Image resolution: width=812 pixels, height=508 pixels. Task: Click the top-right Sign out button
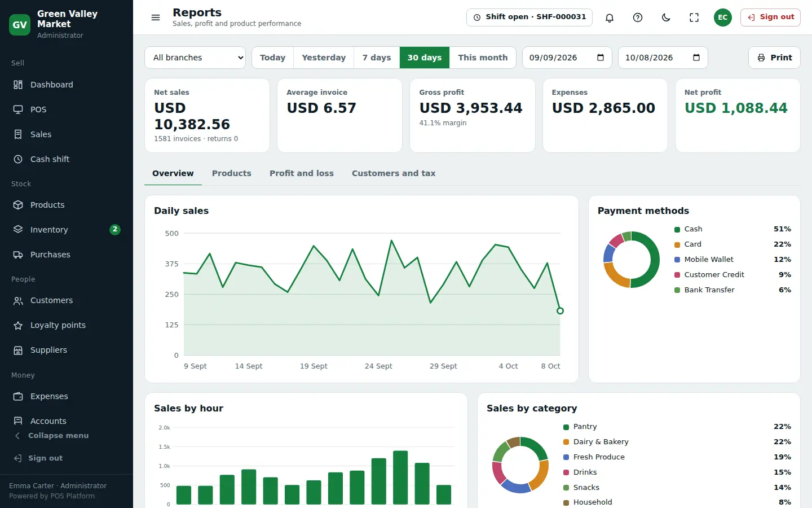[x=770, y=17]
